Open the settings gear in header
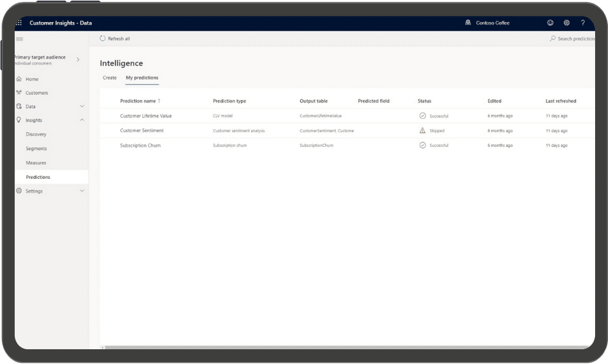 tap(567, 23)
